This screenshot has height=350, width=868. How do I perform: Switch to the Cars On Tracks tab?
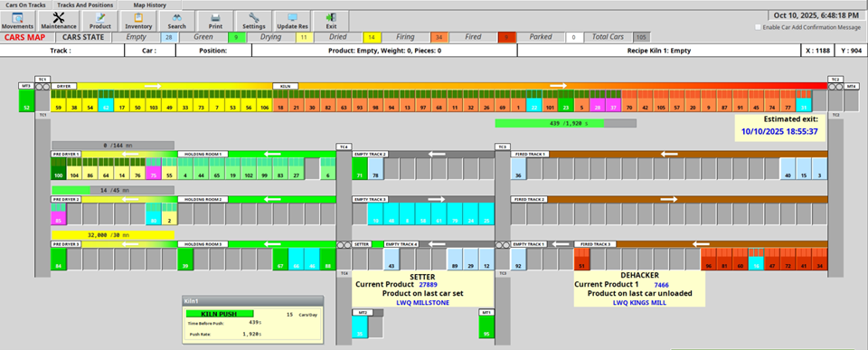pyautogui.click(x=25, y=5)
